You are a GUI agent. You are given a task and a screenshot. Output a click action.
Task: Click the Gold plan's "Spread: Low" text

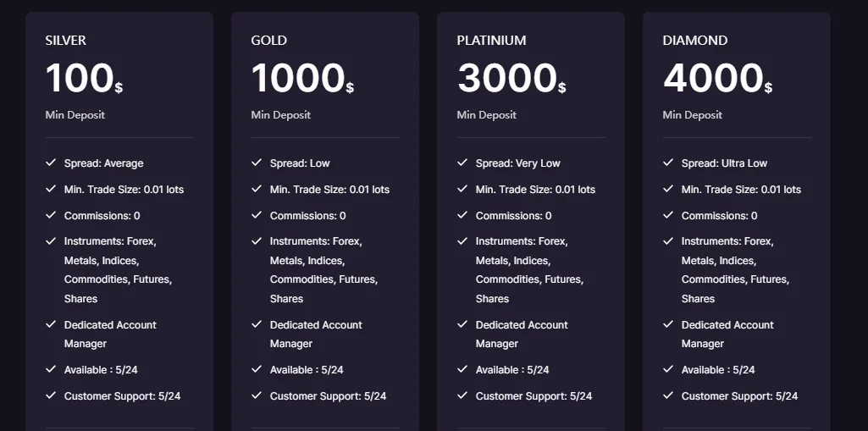coord(300,163)
